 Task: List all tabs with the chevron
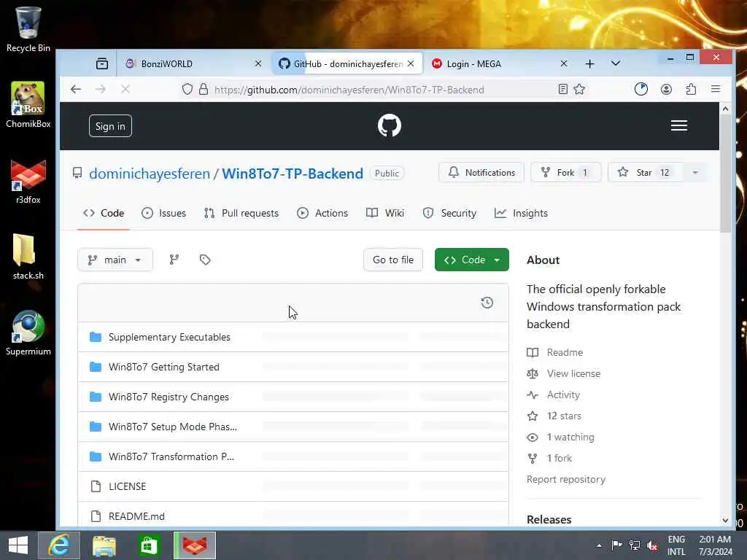(x=616, y=63)
